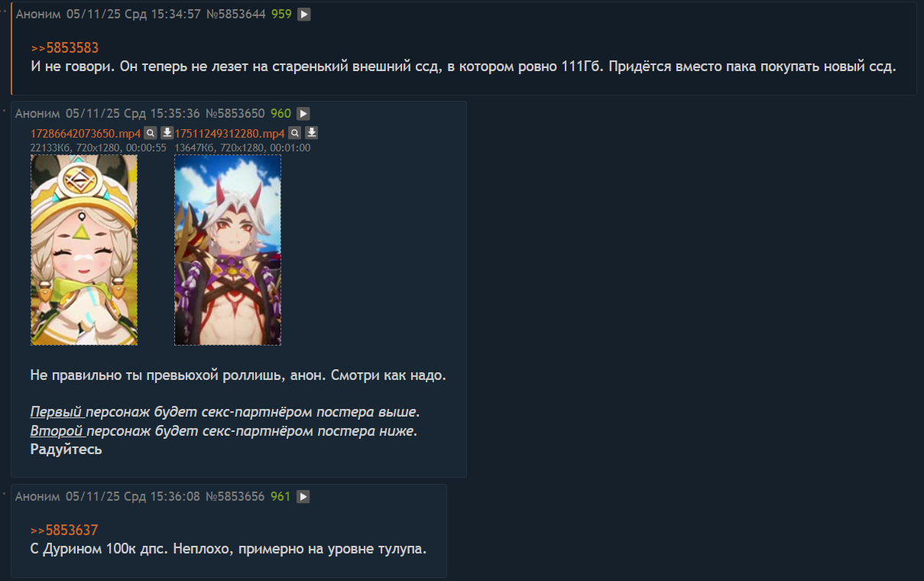Click the green post counter 959
Image resolution: width=924 pixels, height=581 pixels.
click(280, 14)
